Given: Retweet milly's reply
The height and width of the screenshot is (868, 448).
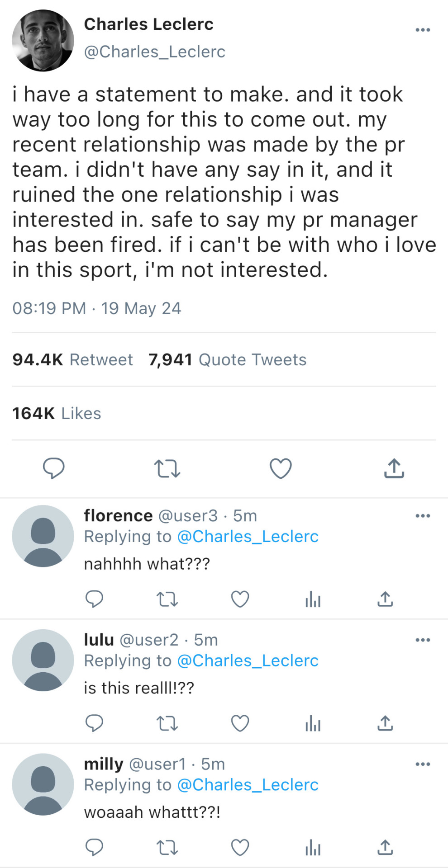Looking at the screenshot, I should (x=167, y=848).
